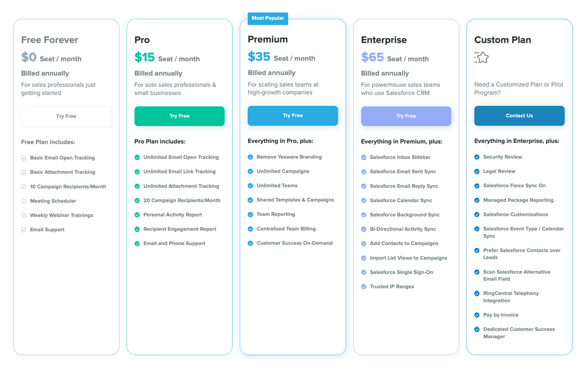The width and height of the screenshot is (588, 370).
Task: Click the checkmark beside Salesforce Inbox Sidebar
Action: (363, 157)
